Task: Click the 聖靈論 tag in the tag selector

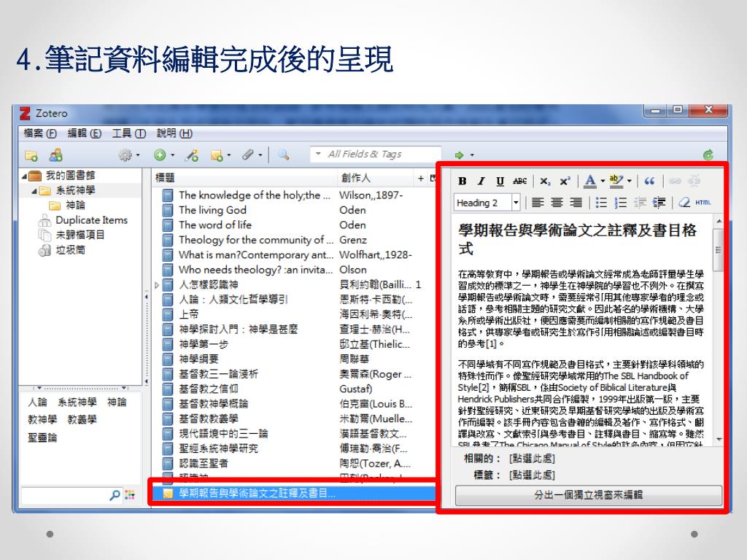Action: click(x=42, y=437)
